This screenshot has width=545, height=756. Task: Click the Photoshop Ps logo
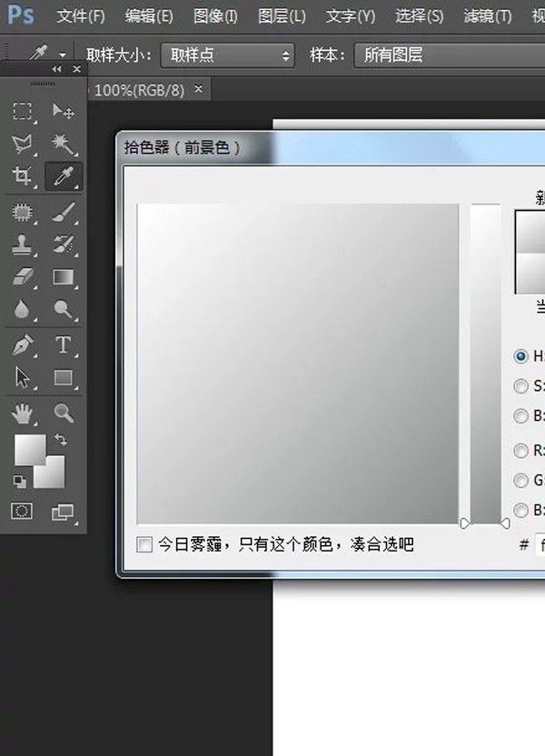point(21,15)
